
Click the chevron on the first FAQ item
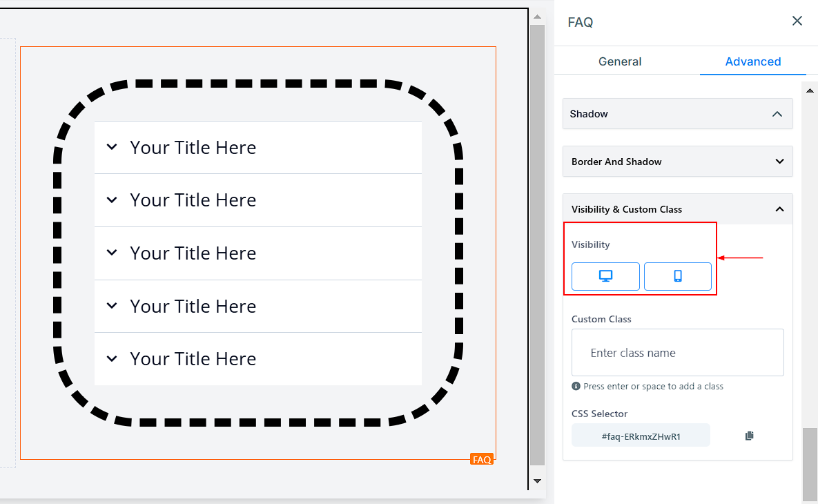pos(112,147)
